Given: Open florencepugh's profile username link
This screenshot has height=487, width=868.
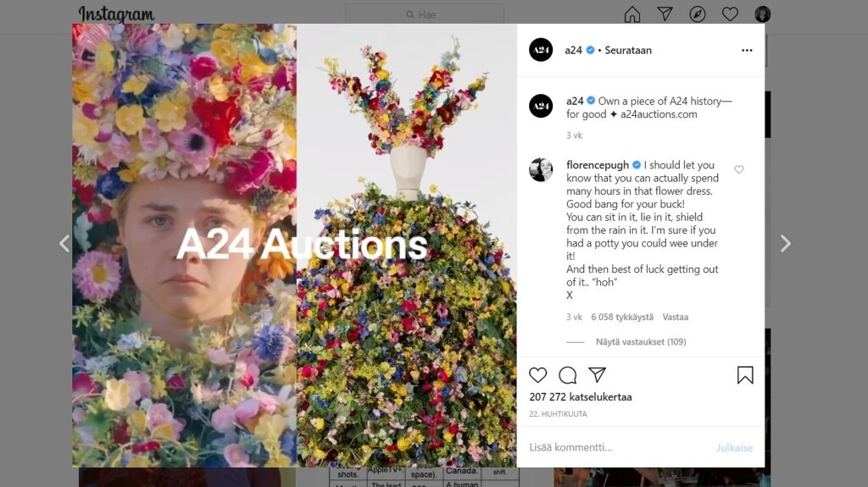Looking at the screenshot, I should (598, 164).
